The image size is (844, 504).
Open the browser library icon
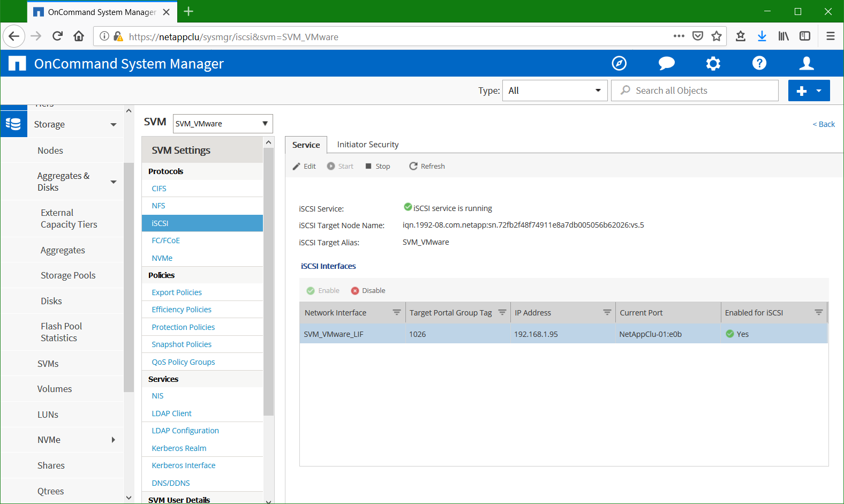click(x=783, y=36)
